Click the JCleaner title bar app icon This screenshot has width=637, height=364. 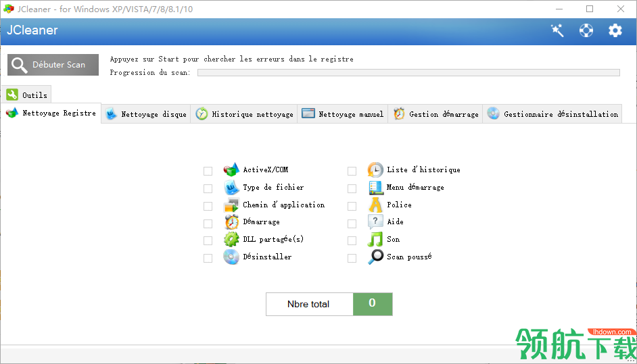[x=9, y=9]
